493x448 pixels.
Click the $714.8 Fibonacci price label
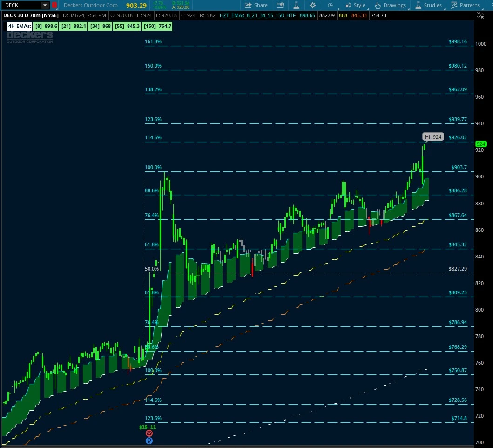(x=459, y=418)
